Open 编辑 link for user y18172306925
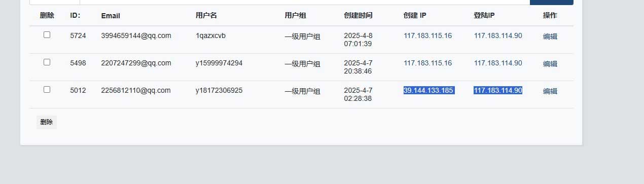The image size is (644, 184). pos(550,91)
